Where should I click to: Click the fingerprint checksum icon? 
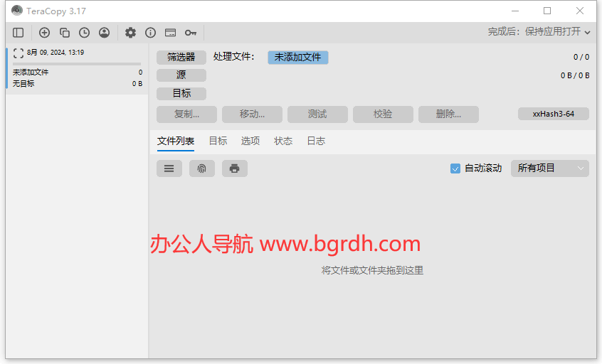tap(202, 168)
